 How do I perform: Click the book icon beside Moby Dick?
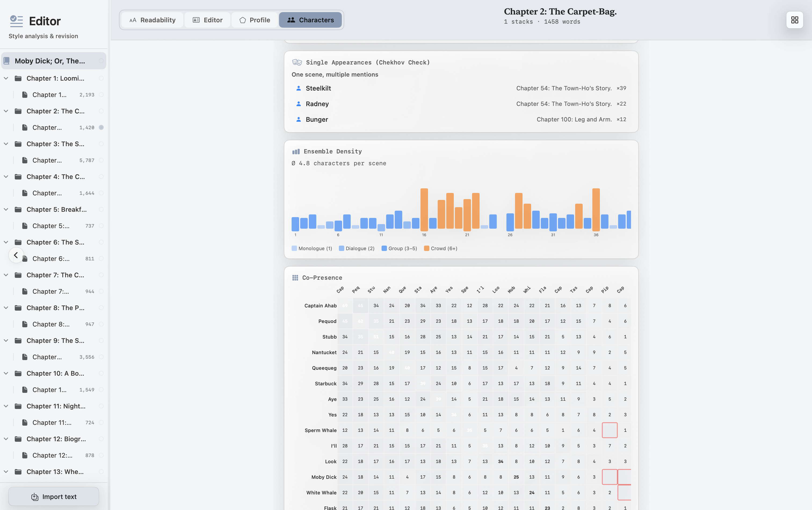[x=6, y=61]
